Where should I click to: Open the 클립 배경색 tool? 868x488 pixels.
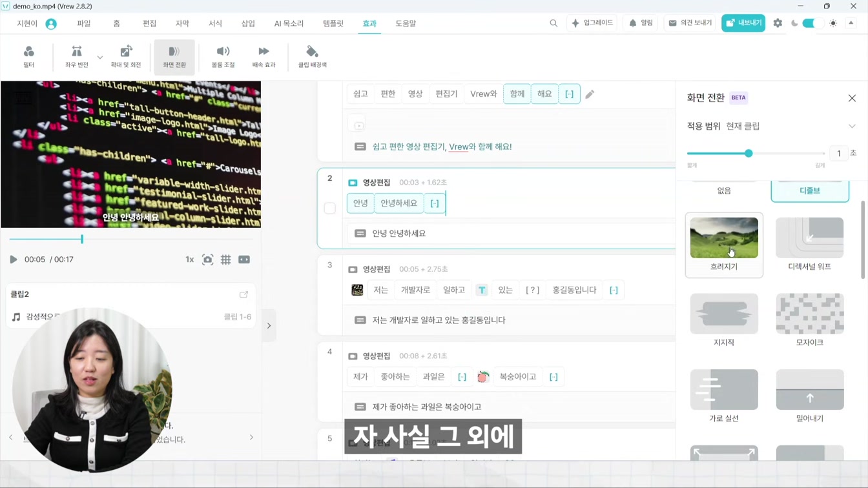(x=312, y=57)
